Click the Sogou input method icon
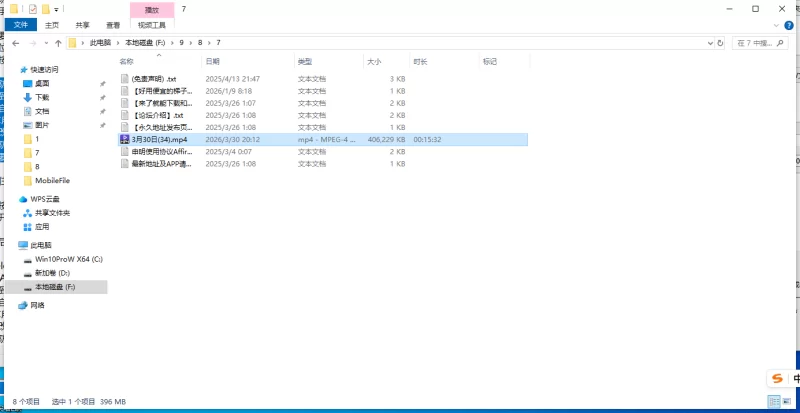Screen dimensions: 800x413 tap(776, 378)
